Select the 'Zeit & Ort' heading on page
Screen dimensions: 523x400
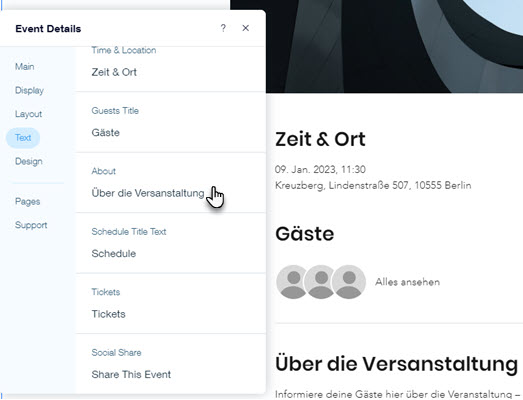click(x=320, y=139)
